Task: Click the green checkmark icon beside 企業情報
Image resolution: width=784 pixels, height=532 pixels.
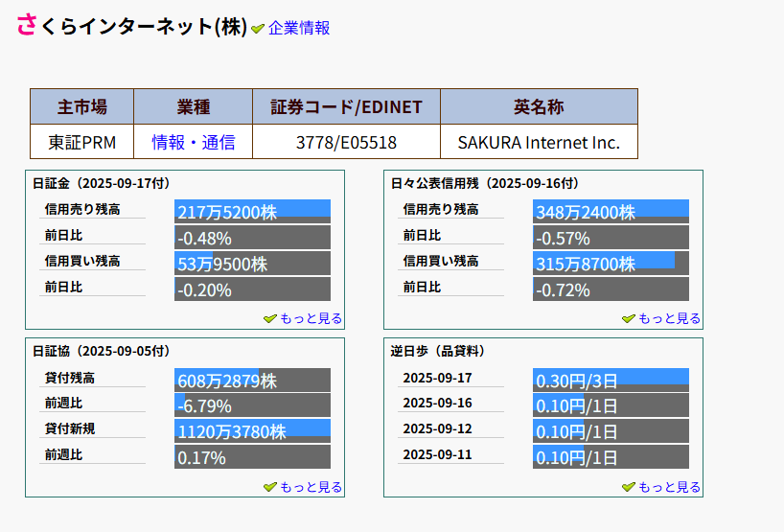Action: point(258,29)
